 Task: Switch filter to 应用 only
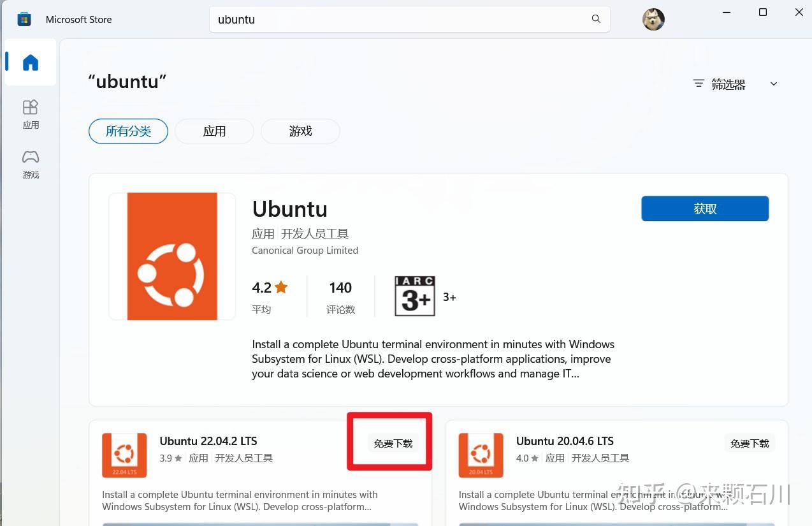[214, 131]
